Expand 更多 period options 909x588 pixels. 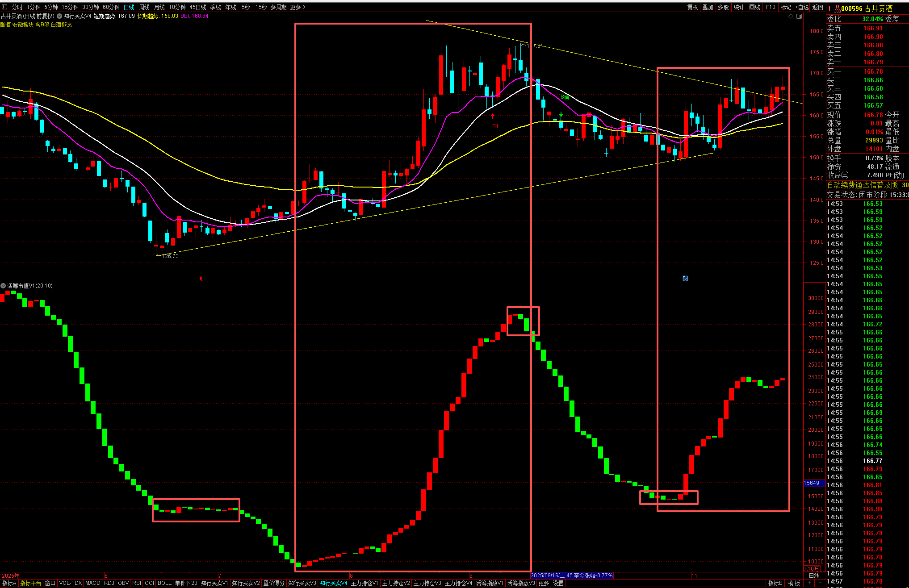297,7
